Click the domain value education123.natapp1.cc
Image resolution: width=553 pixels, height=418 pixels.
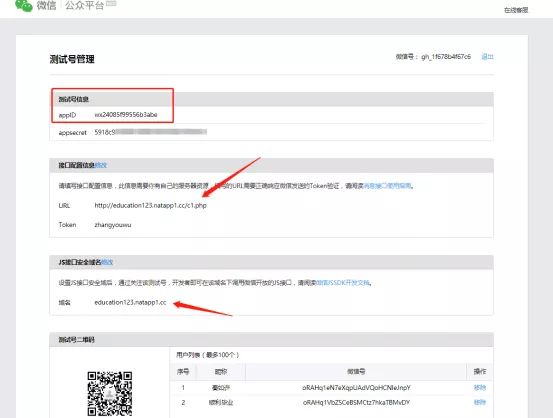click(x=130, y=302)
